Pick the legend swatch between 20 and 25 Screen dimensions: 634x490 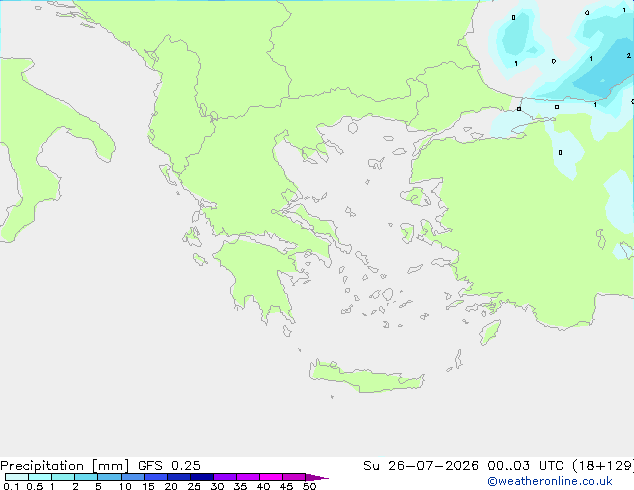178,477
